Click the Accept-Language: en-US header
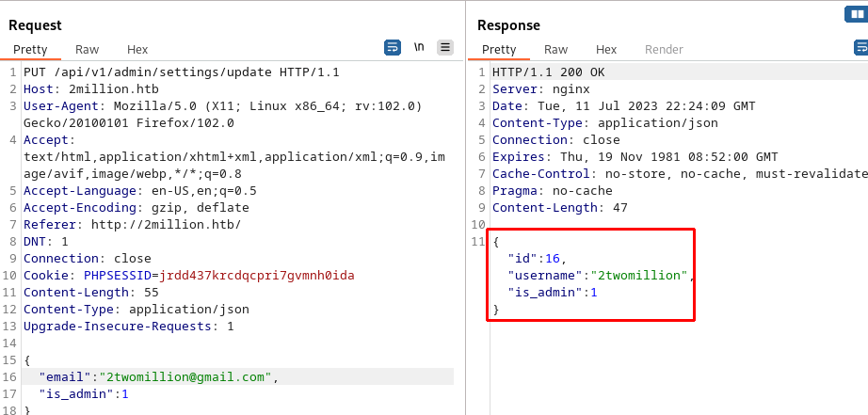Viewport: 868px width, 415px height. coord(139,191)
